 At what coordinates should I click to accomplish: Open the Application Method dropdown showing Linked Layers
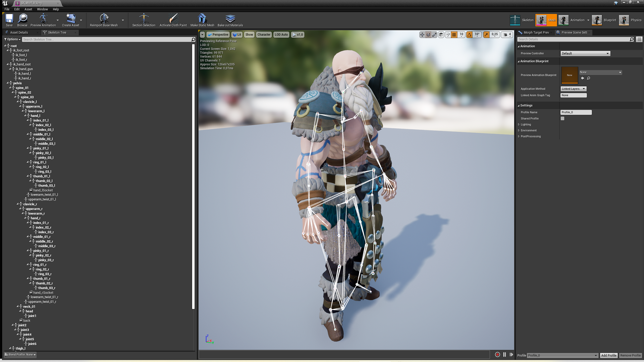pos(573,88)
